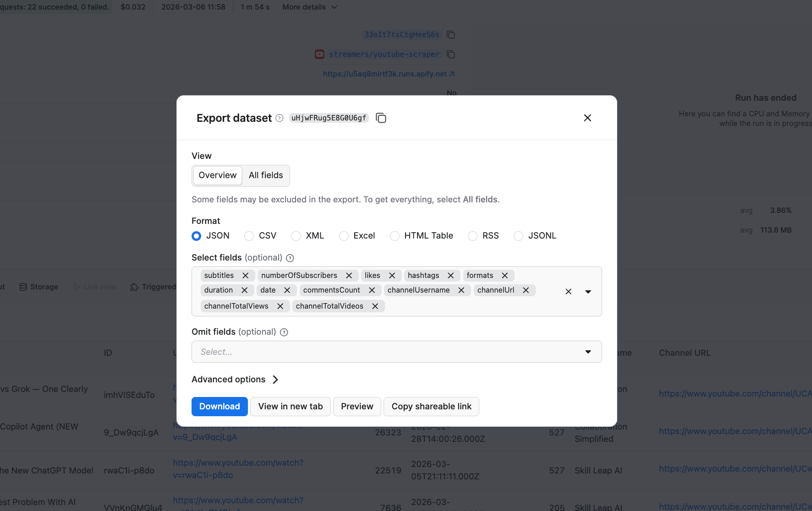The width and height of the screenshot is (812, 511).
Task: Open help for Select fields
Action: point(290,258)
